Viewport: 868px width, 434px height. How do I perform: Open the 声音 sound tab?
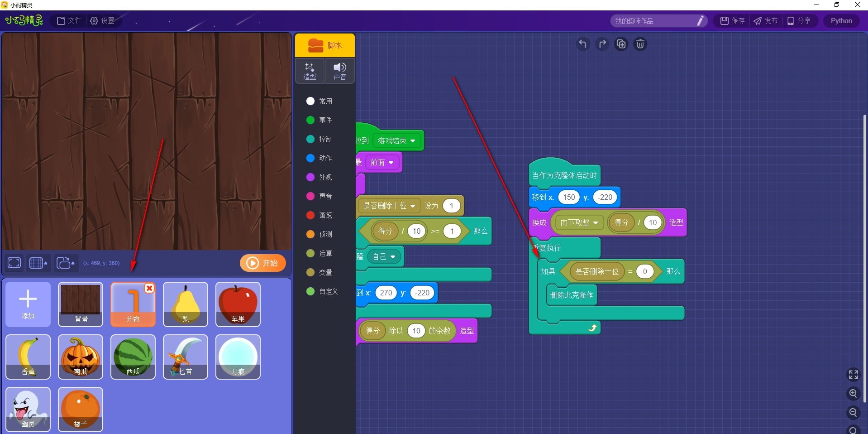[340, 71]
